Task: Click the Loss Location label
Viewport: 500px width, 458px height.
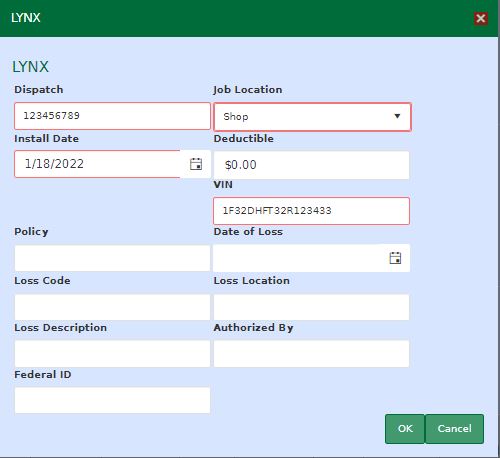Action: point(252,280)
